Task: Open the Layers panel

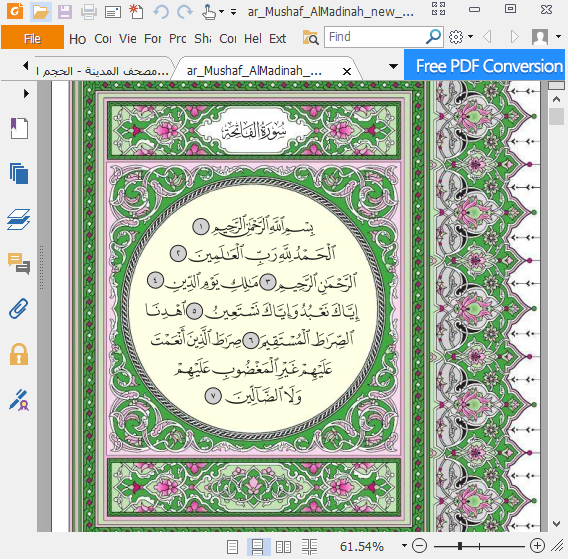Action: (x=19, y=220)
